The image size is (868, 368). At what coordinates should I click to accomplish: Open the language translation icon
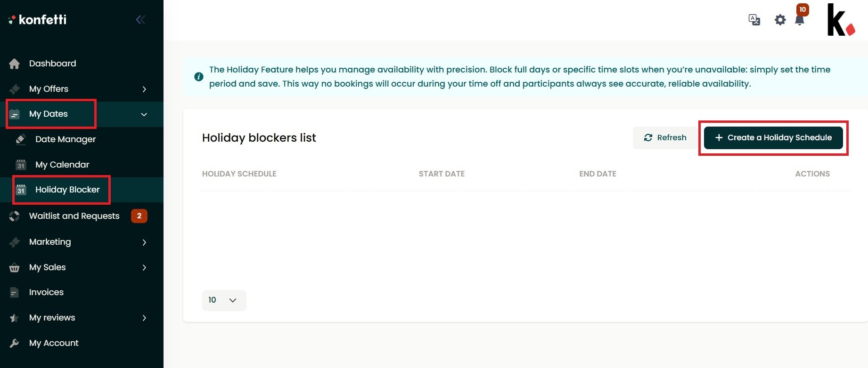pyautogui.click(x=754, y=20)
